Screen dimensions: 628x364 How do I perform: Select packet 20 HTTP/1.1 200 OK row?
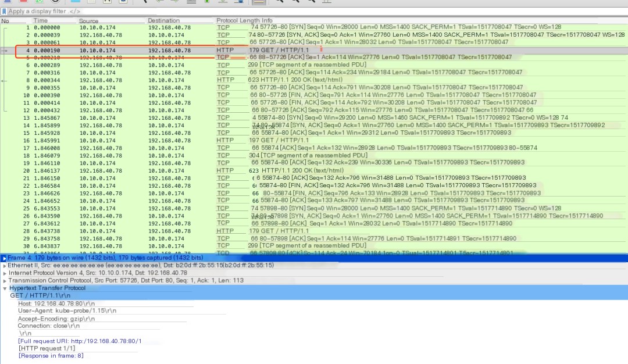pos(314,170)
